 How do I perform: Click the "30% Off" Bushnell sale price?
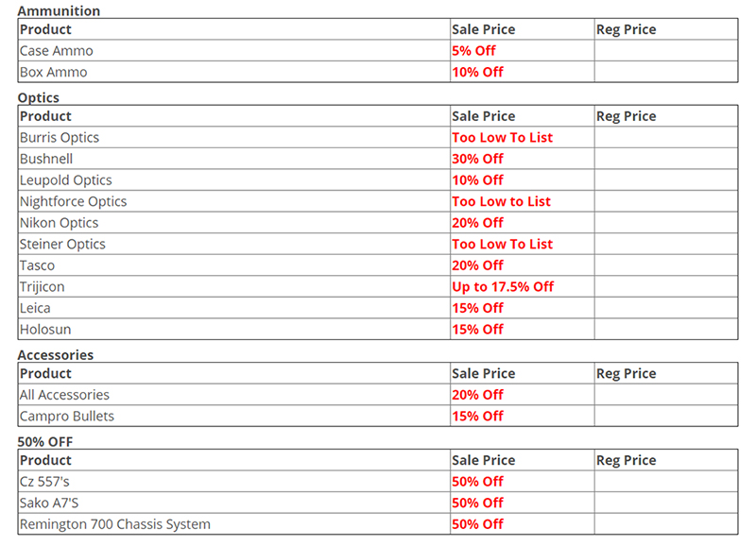(478, 160)
